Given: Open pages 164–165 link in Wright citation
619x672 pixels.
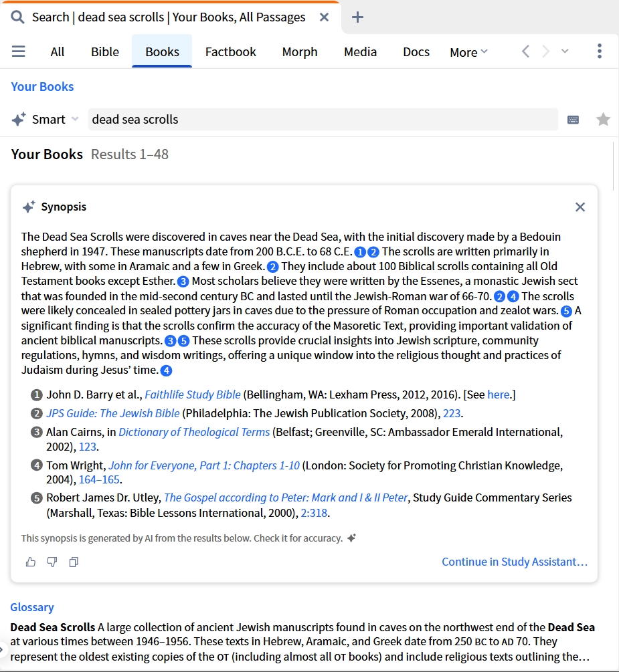Looking at the screenshot, I should pyautogui.click(x=99, y=479).
